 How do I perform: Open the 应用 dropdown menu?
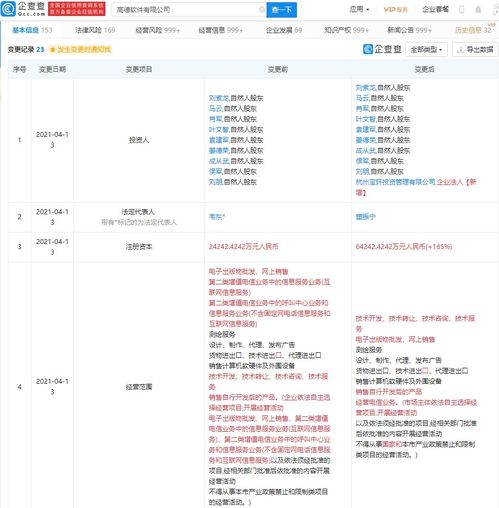(x=359, y=9)
